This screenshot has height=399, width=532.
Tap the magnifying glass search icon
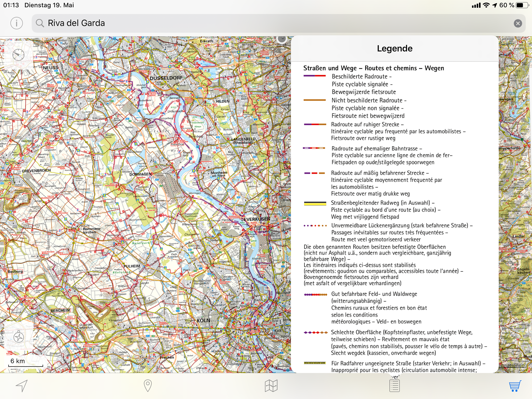(40, 23)
